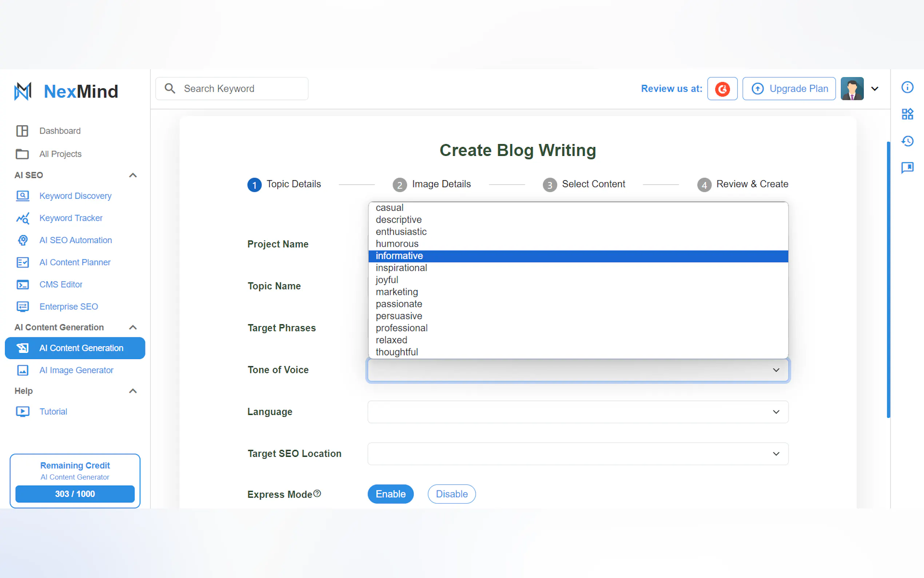Click the NexMind logo
The width and height of the screenshot is (924, 578).
[67, 91]
